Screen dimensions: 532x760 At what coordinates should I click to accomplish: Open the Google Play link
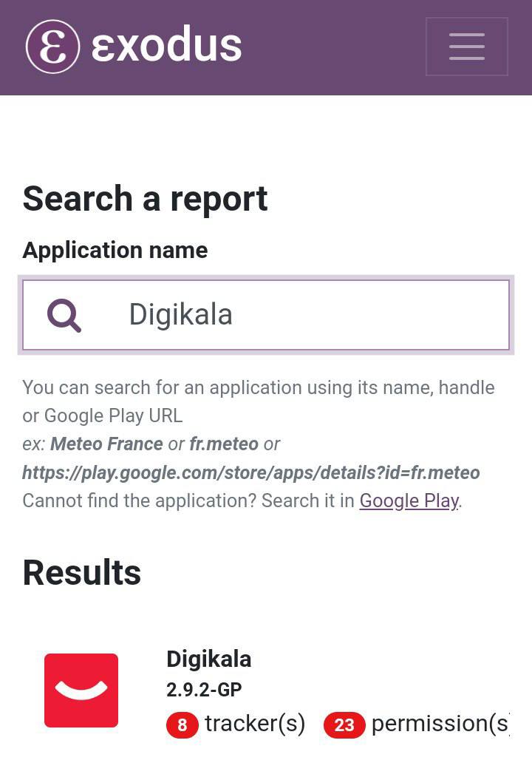(409, 501)
